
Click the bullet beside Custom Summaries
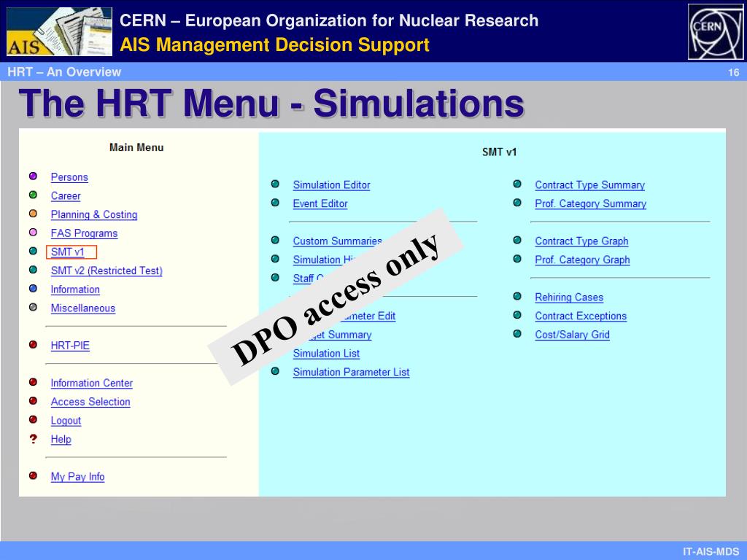[x=275, y=240]
